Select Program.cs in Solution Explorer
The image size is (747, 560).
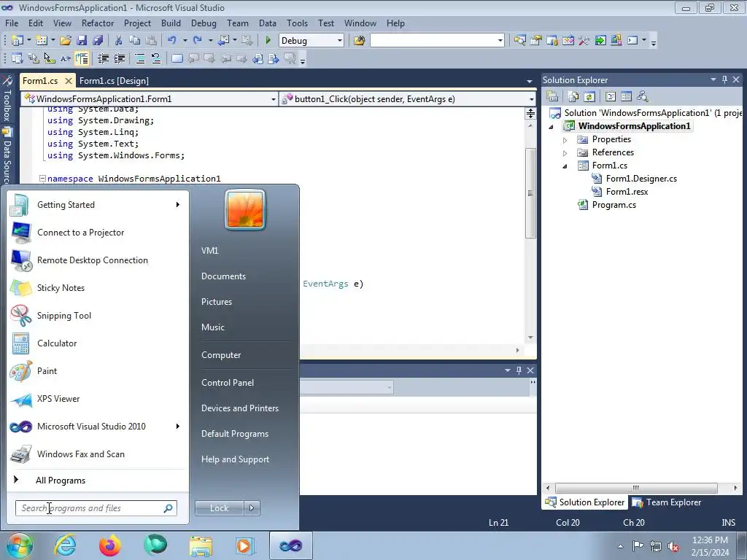coord(614,205)
